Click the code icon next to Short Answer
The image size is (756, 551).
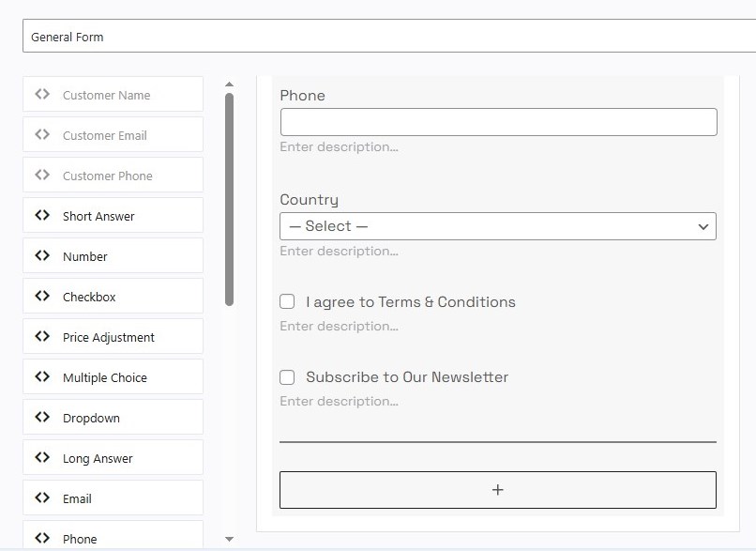41,215
